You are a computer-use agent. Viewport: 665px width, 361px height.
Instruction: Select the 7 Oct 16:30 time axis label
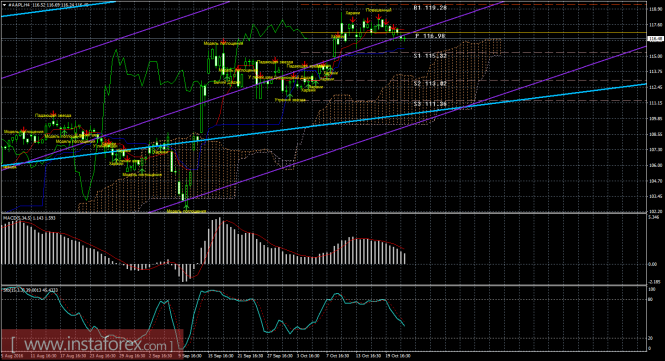pos(338,356)
